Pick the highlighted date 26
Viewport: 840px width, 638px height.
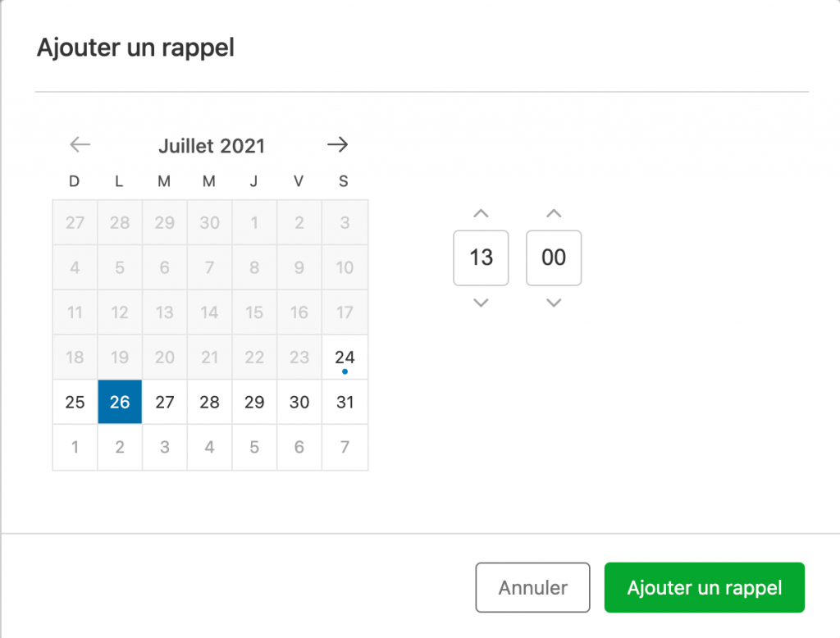point(120,403)
